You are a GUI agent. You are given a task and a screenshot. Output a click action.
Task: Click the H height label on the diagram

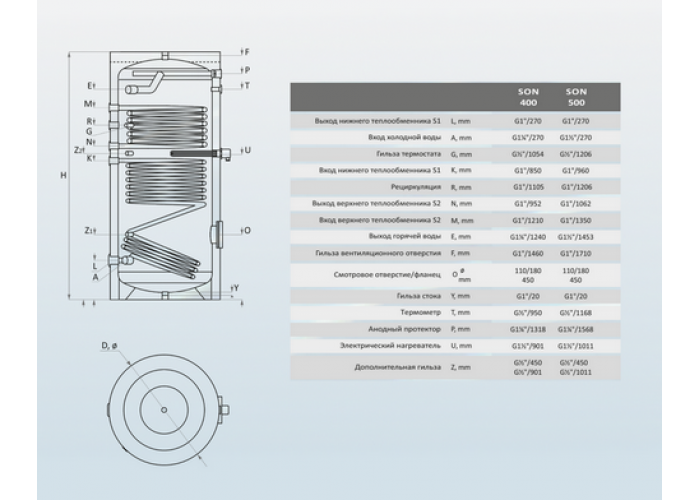pos(63,175)
